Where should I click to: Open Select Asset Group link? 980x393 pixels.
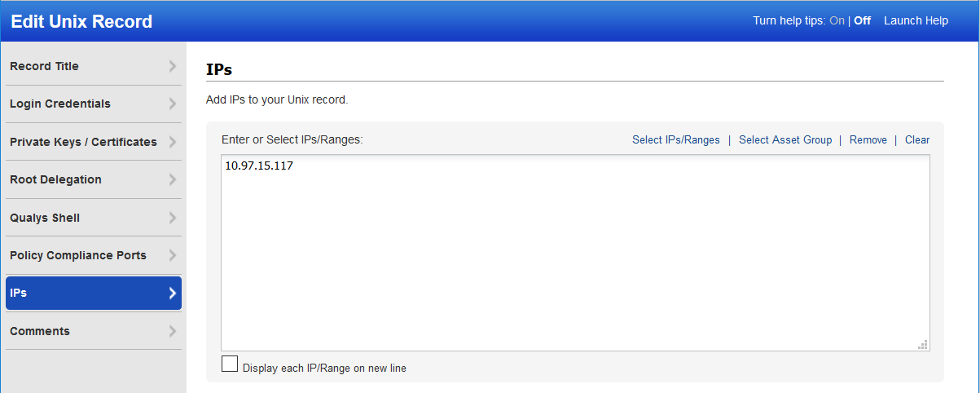pyautogui.click(x=784, y=140)
